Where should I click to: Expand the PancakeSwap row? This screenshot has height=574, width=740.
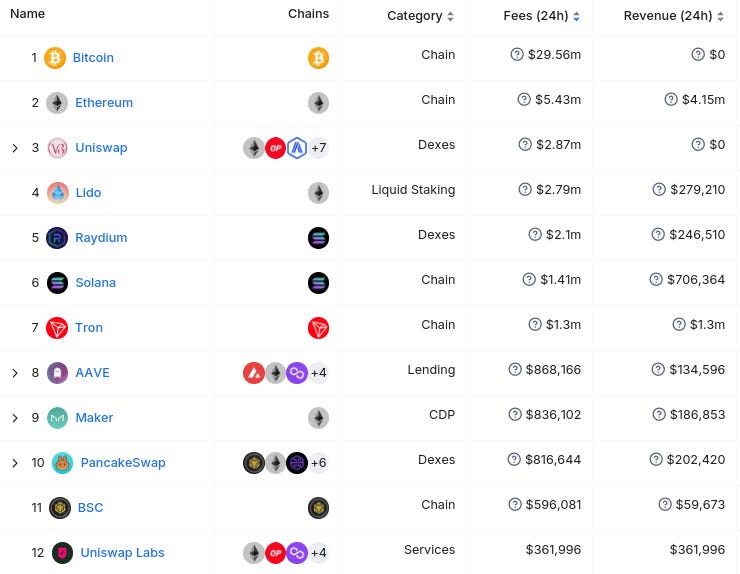[x=15, y=463]
